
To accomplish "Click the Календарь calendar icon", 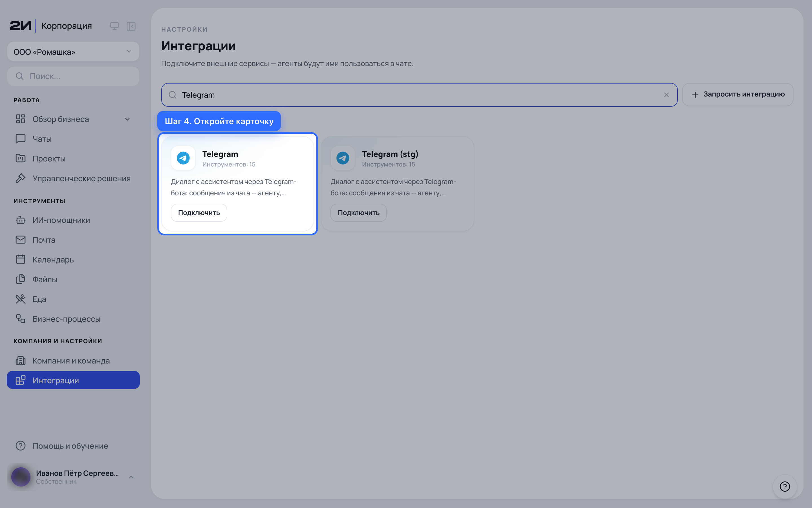I will 21,259.
